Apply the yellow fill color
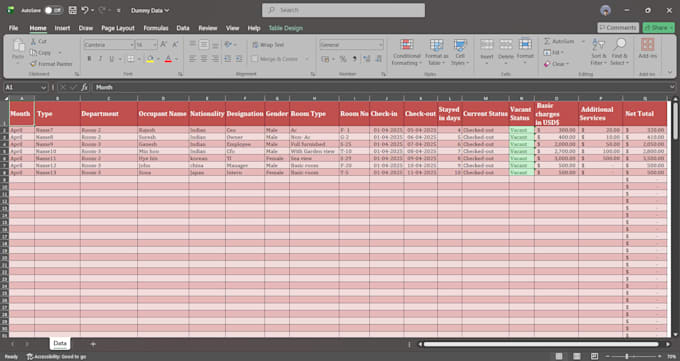Image resolution: width=680 pixels, height=361 pixels. (150, 59)
